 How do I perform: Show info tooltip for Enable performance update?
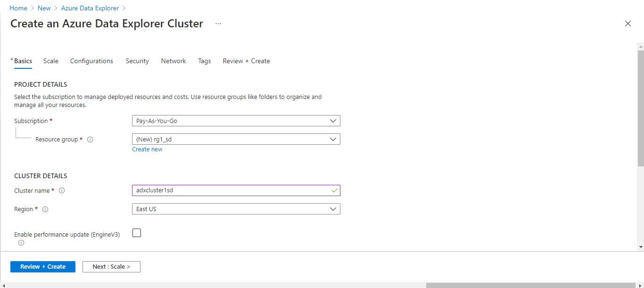click(21, 243)
